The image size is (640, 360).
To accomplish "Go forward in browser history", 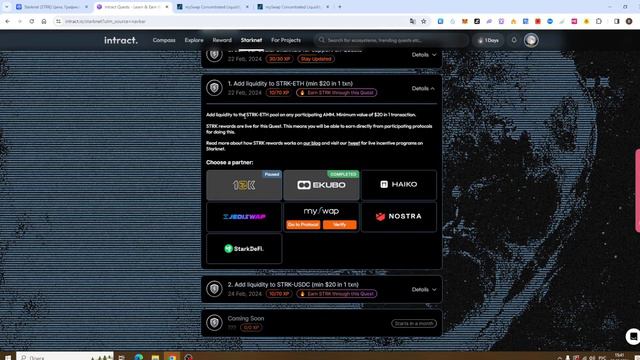I will pos(20,21).
